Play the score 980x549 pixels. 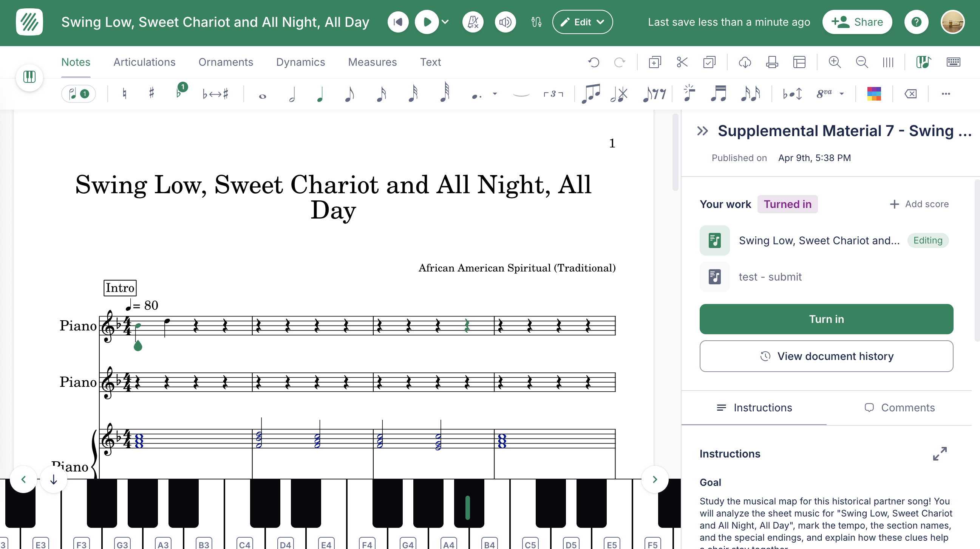click(427, 22)
